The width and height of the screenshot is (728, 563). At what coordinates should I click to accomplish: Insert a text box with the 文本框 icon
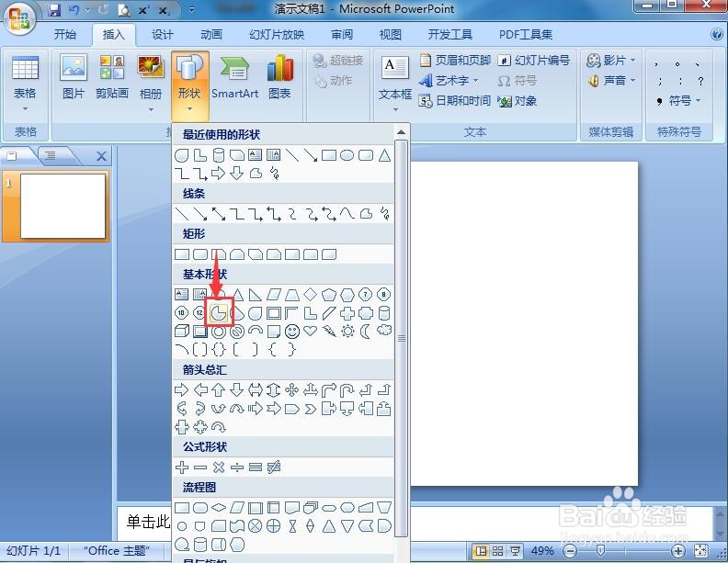(394, 68)
